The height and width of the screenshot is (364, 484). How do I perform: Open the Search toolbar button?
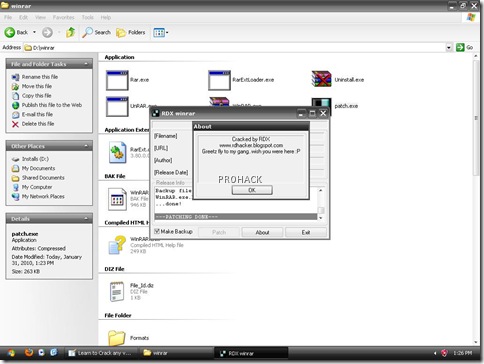[96, 32]
